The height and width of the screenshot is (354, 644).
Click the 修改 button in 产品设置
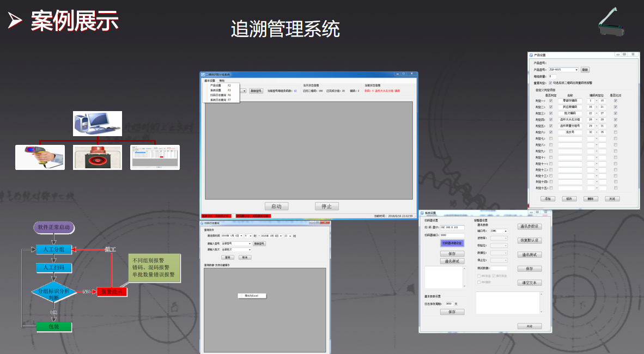click(569, 199)
